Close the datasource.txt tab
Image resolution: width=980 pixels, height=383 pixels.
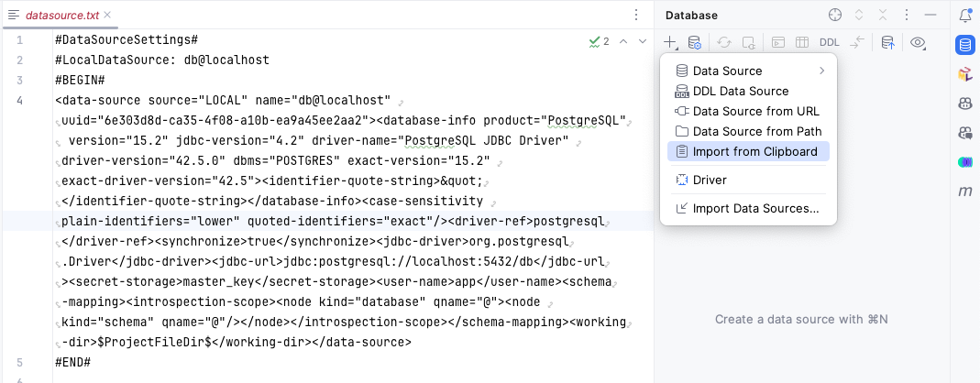tap(107, 15)
